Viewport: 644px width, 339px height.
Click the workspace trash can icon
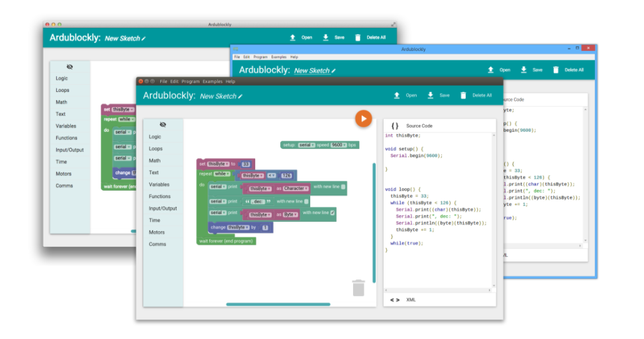point(358,288)
